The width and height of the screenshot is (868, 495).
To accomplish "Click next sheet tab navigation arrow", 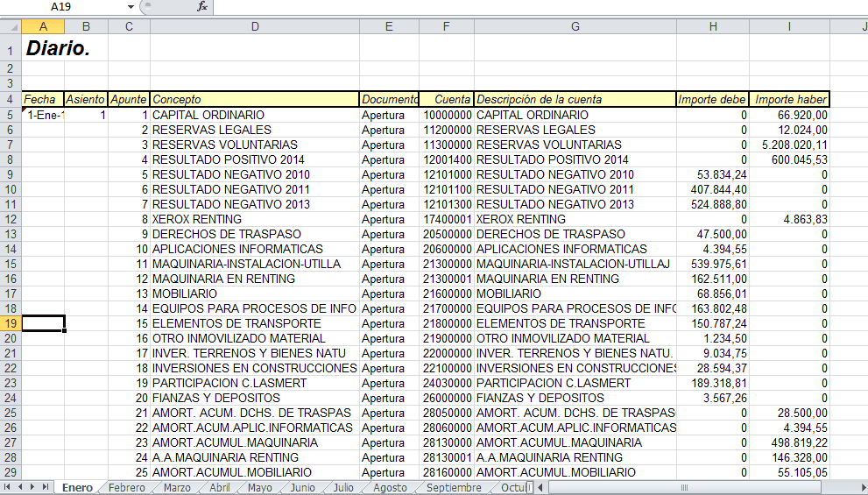I will 32,487.
